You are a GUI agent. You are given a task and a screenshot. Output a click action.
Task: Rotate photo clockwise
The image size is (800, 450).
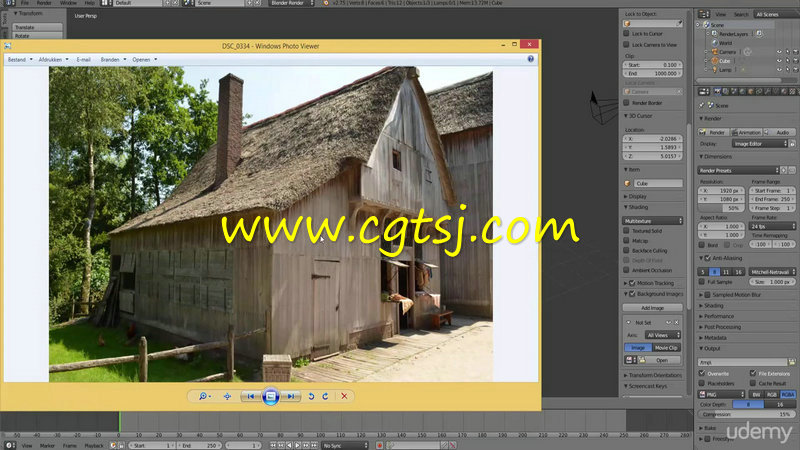pos(326,396)
